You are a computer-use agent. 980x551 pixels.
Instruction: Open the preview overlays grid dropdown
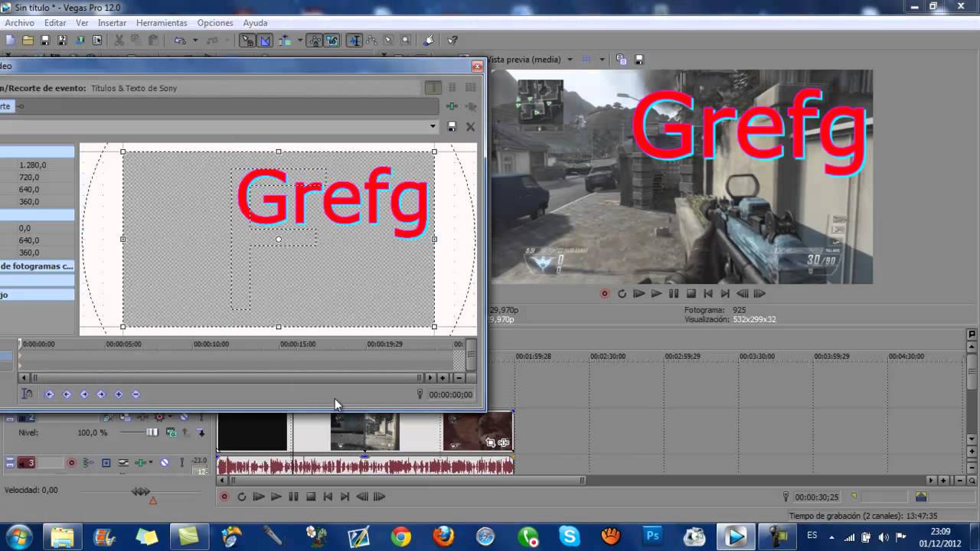pos(602,59)
